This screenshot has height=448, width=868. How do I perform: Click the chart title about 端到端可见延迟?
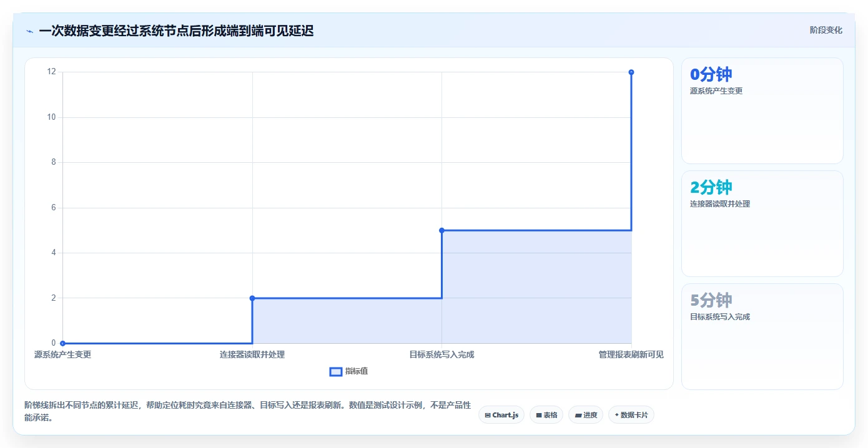[176, 31]
